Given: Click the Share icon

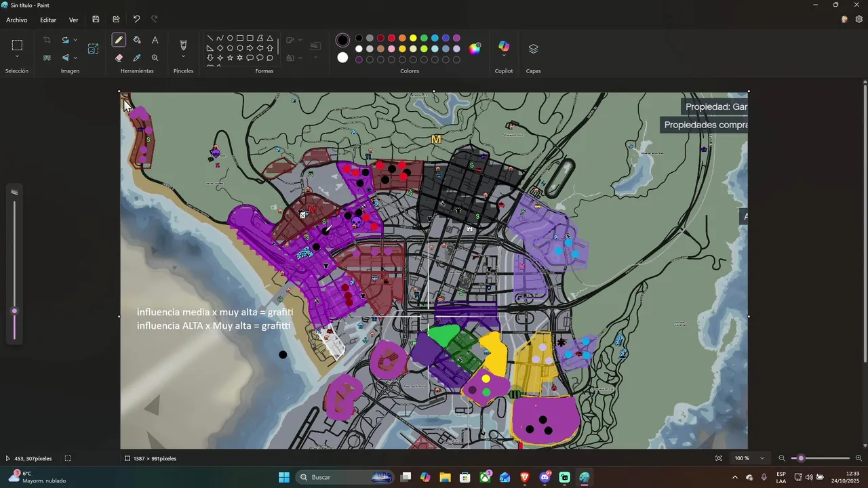Looking at the screenshot, I should tap(116, 20).
